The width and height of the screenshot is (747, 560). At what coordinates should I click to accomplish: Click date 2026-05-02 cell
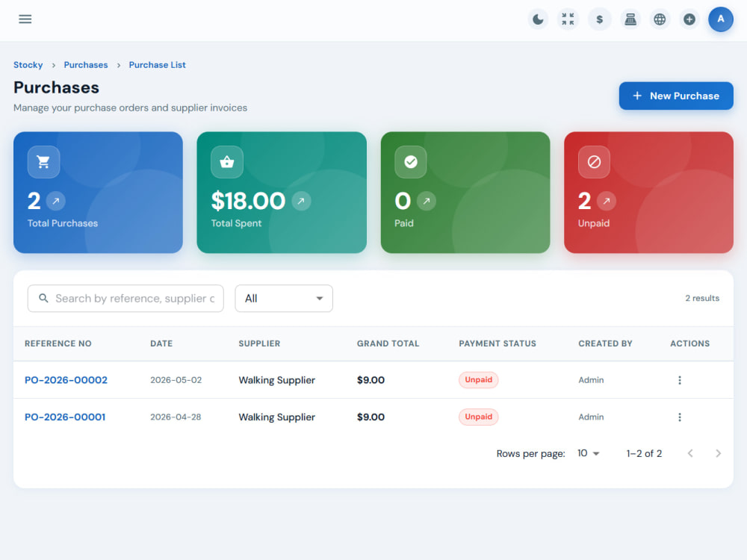176,380
